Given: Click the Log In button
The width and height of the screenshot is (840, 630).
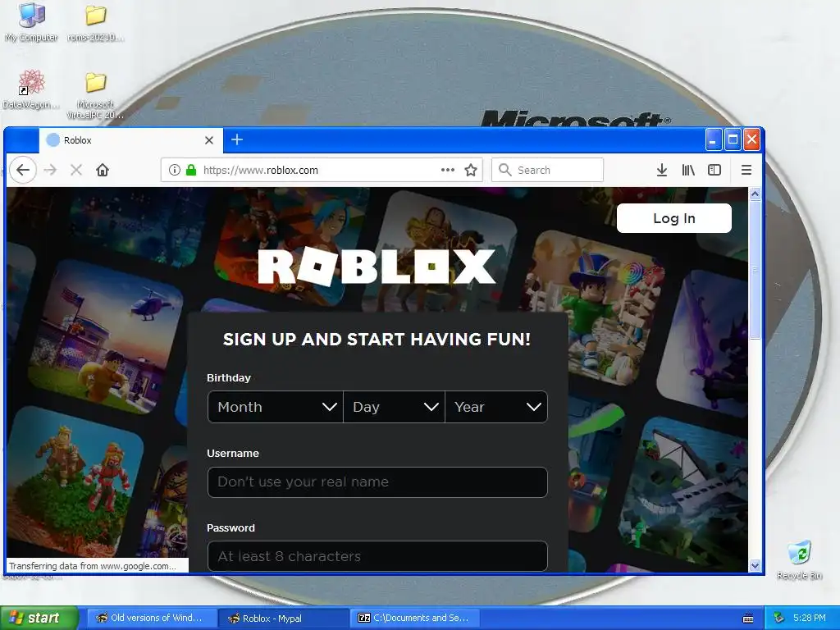Looking at the screenshot, I should pyautogui.click(x=674, y=218).
